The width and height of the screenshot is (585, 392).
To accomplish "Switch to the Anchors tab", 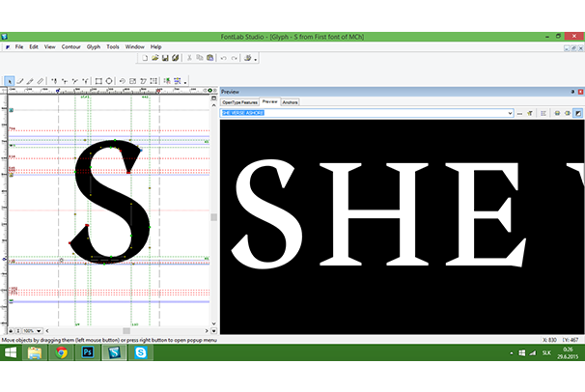I will [291, 101].
